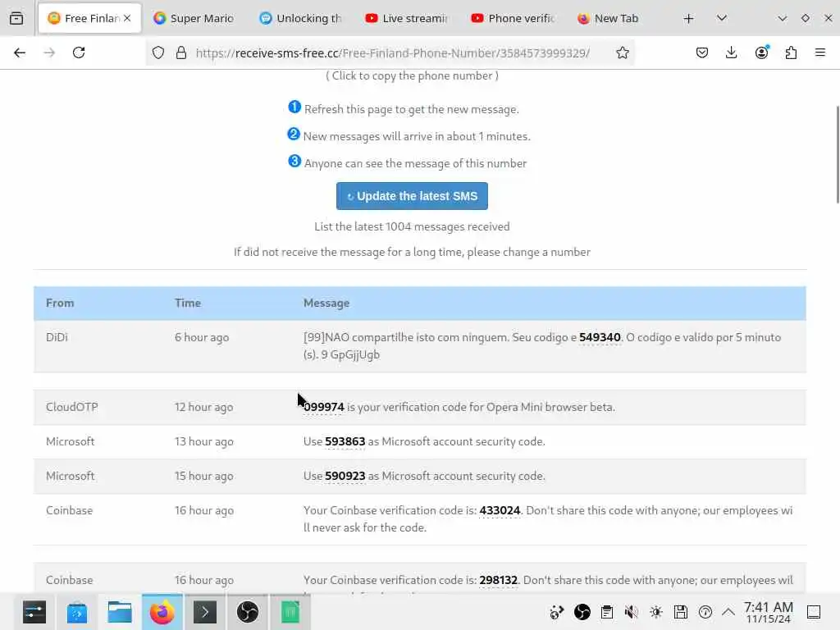Open the green spreadsheet taskbar icon
The height and width of the screenshot is (630, 840).
(x=290, y=612)
